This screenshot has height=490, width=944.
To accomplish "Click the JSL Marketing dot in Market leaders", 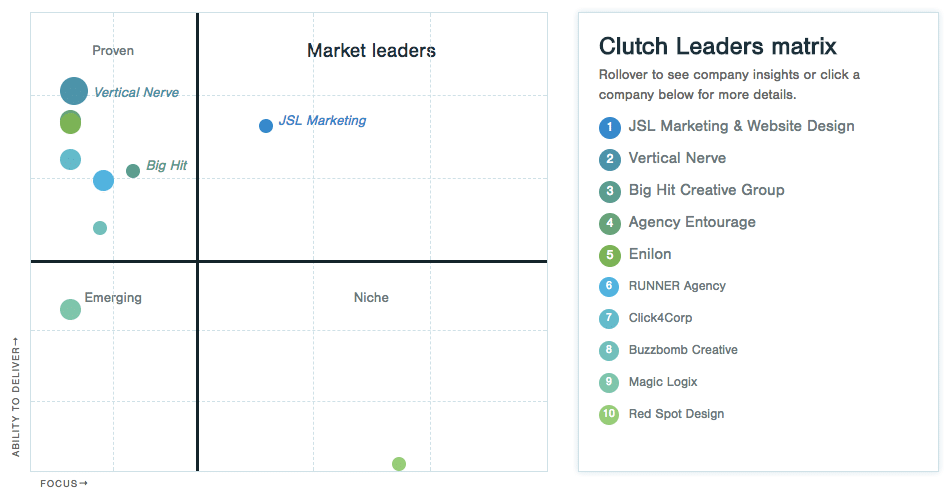I will (266, 126).
